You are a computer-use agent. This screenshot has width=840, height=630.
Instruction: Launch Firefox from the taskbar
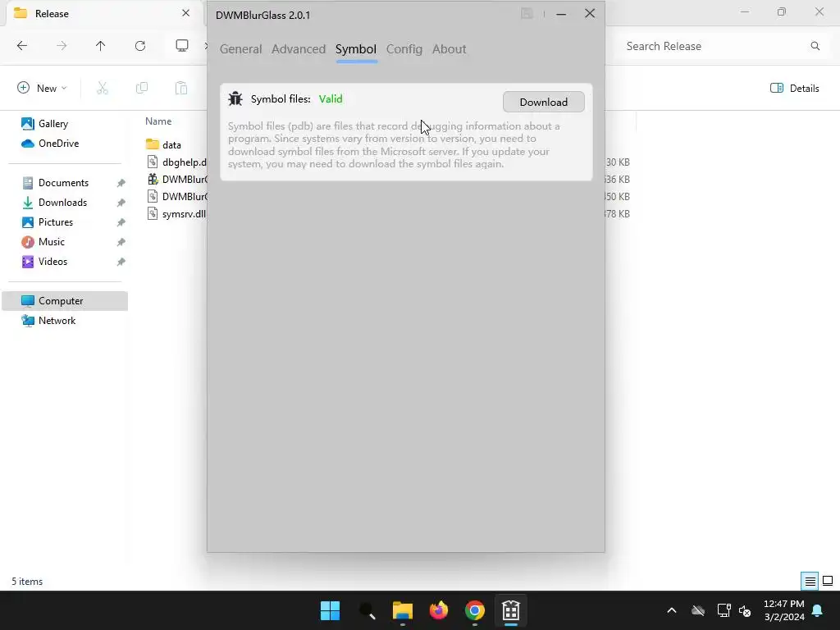click(439, 610)
